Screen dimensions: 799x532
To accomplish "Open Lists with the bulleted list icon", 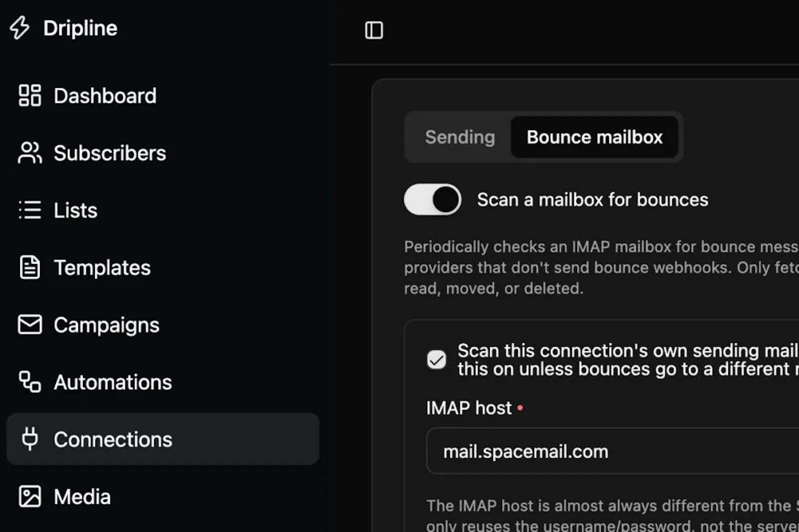I will click(x=30, y=210).
